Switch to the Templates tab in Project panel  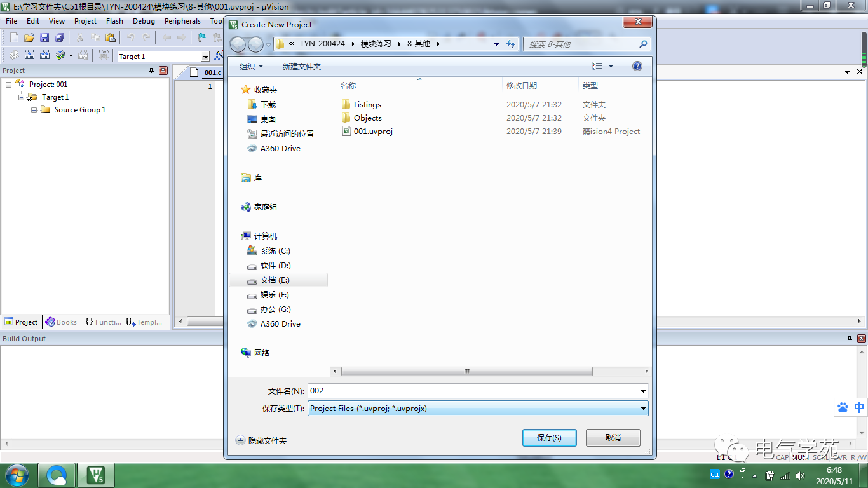(144, 322)
